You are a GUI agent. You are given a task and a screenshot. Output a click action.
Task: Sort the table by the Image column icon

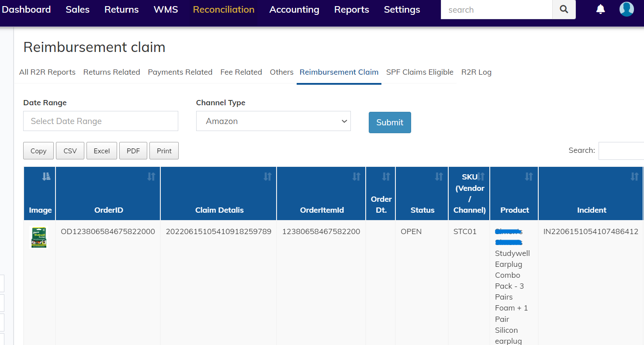point(46,176)
